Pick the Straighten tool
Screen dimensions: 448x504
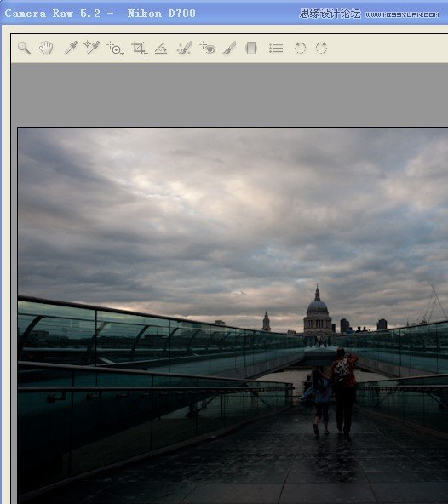(161, 49)
